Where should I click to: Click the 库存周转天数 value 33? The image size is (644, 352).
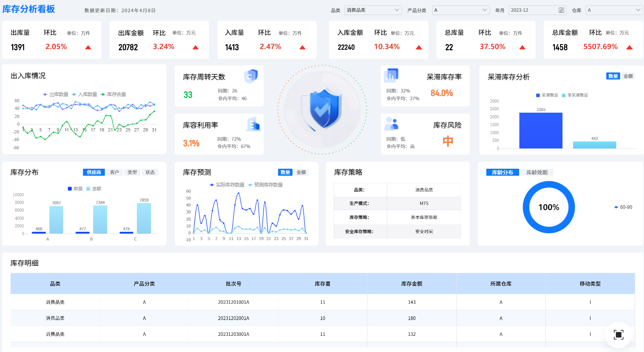tap(188, 95)
